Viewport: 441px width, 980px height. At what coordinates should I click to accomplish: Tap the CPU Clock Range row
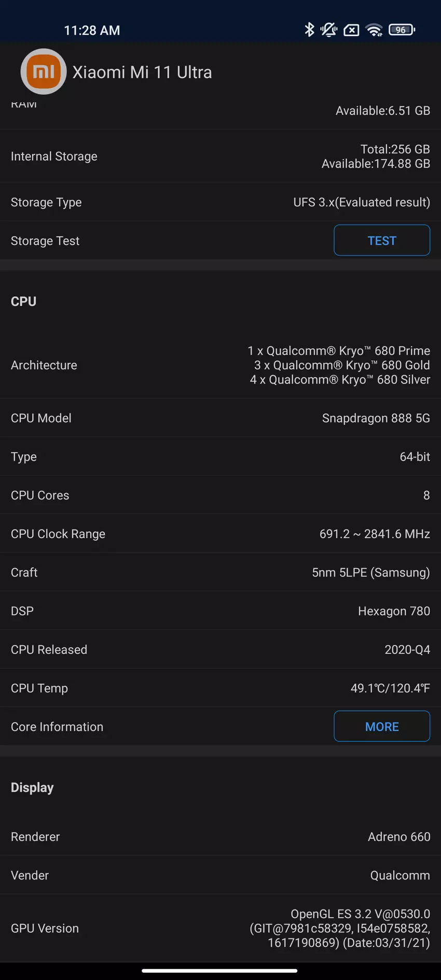pyautogui.click(x=220, y=534)
